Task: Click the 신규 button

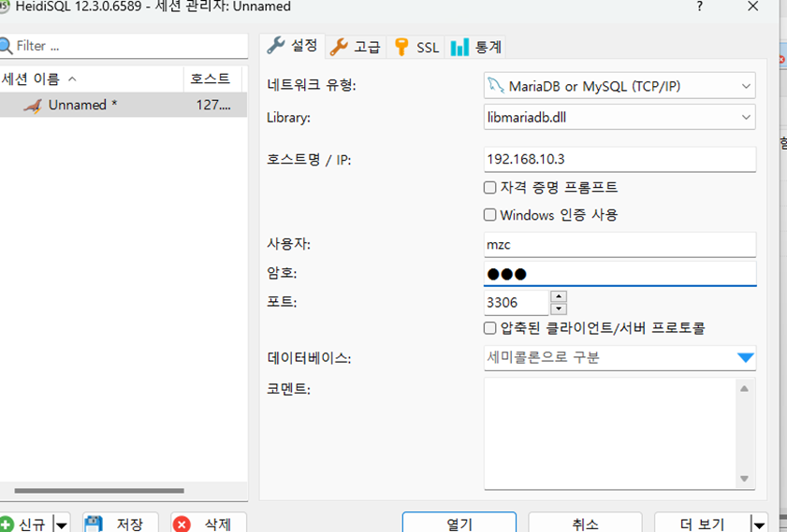Action: [26, 524]
